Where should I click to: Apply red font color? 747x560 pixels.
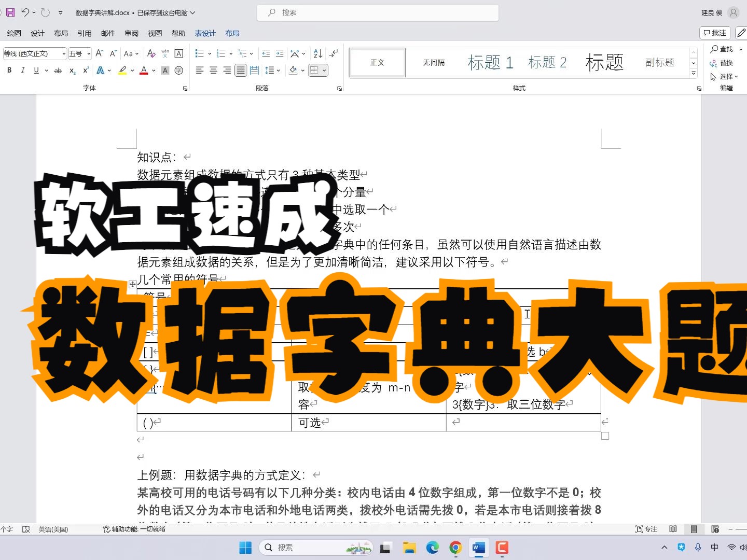pyautogui.click(x=144, y=71)
